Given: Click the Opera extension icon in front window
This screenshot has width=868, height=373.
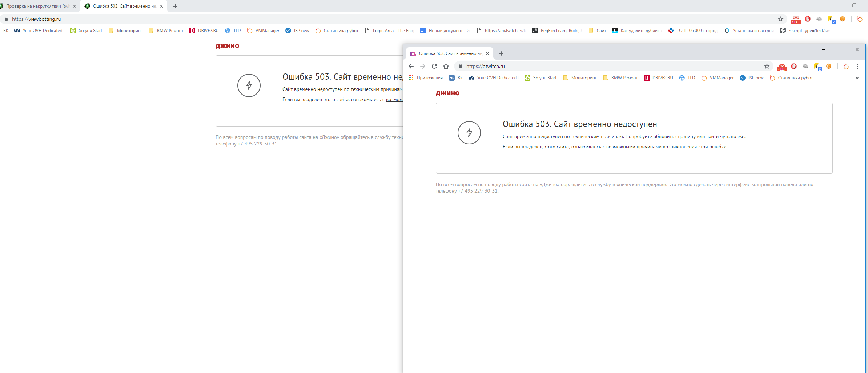Looking at the screenshot, I should tap(794, 66).
